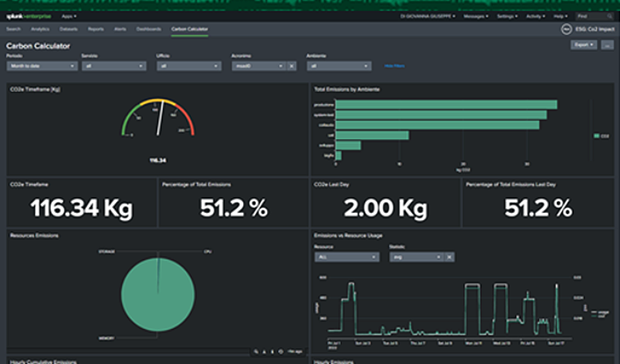Click the CO2 legend swatch in the bar chart
The image size is (620, 364).
tap(596, 136)
